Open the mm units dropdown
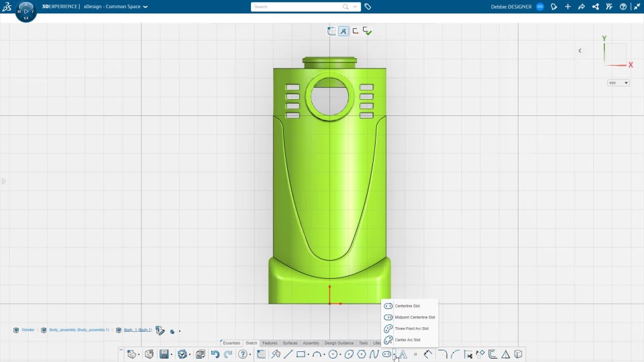Image resolution: width=644 pixels, height=362 pixels. (x=618, y=83)
